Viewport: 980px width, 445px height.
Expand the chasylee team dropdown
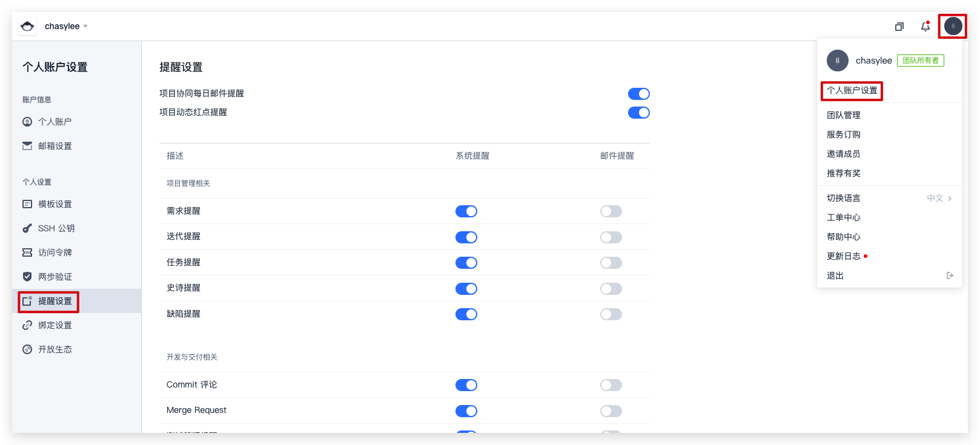click(66, 26)
